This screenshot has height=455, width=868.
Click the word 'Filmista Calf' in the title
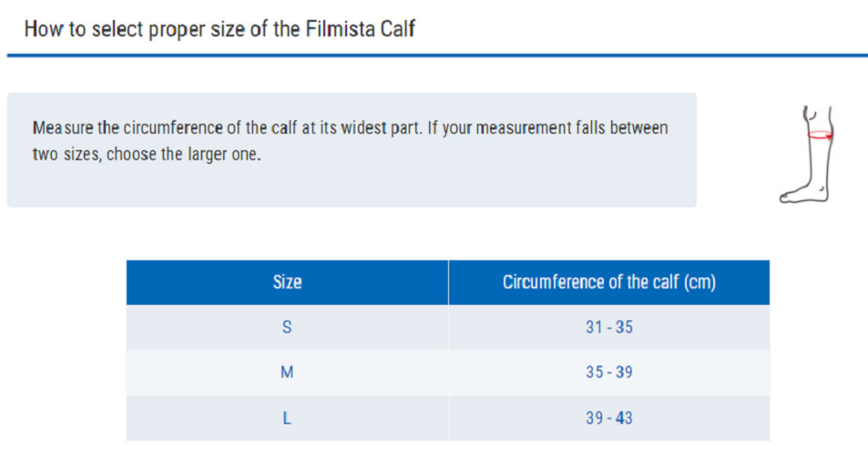point(361,29)
